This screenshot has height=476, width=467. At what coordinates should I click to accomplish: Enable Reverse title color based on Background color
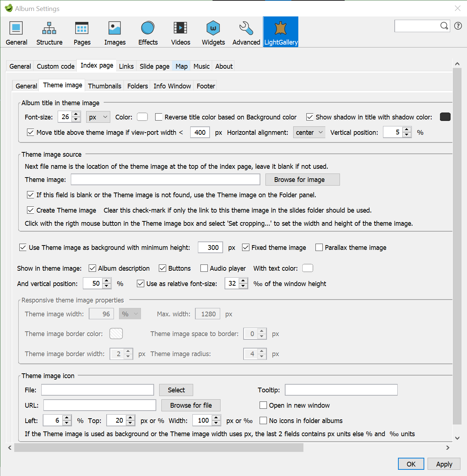tap(158, 117)
